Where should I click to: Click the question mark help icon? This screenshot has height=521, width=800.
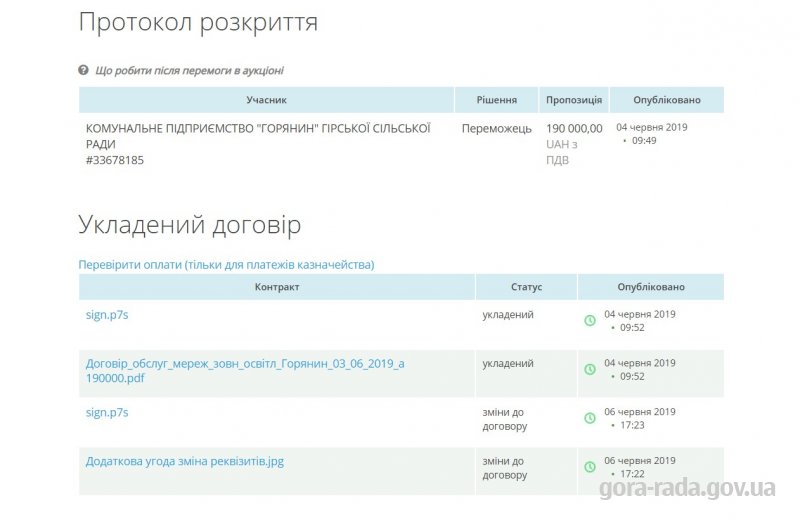tap(83, 70)
